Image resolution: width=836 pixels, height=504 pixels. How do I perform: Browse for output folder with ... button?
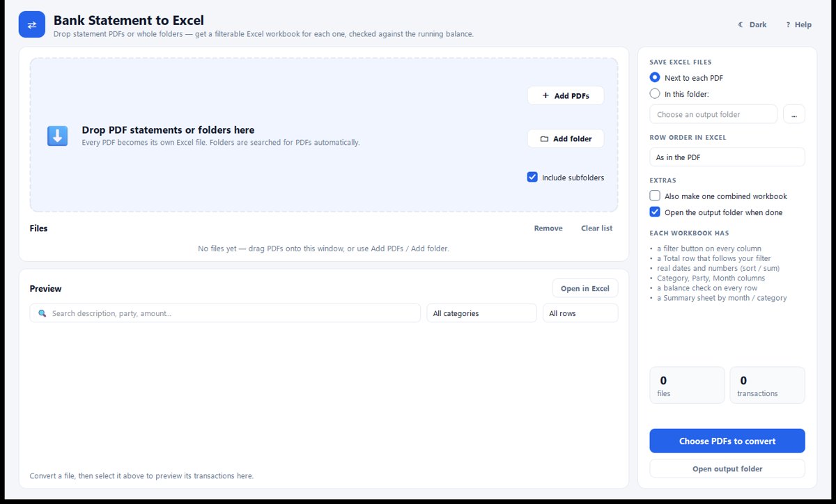tap(794, 114)
